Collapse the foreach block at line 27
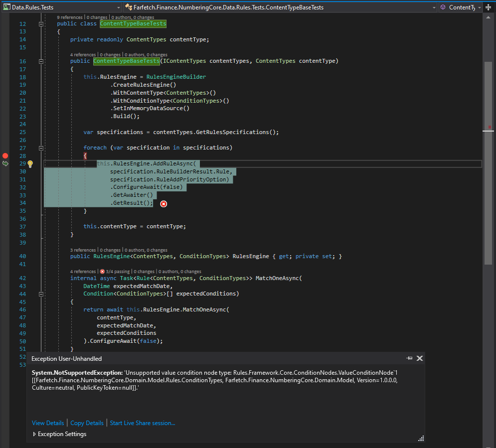496x448 pixels. (41, 148)
